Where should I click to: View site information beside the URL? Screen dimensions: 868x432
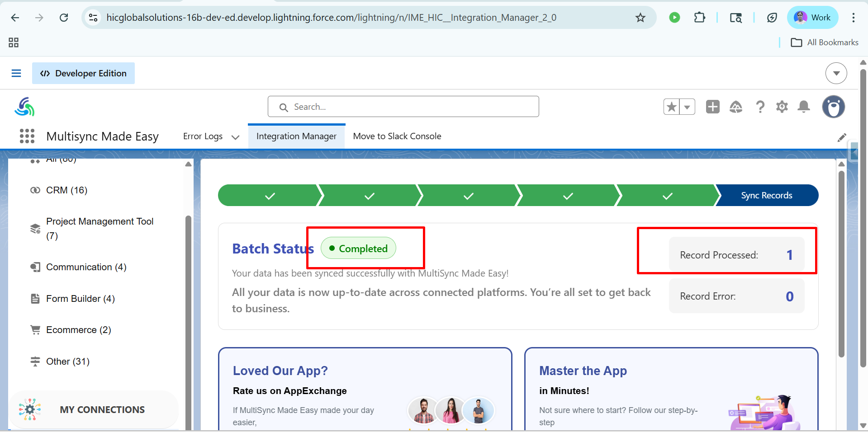pos(93,18)
